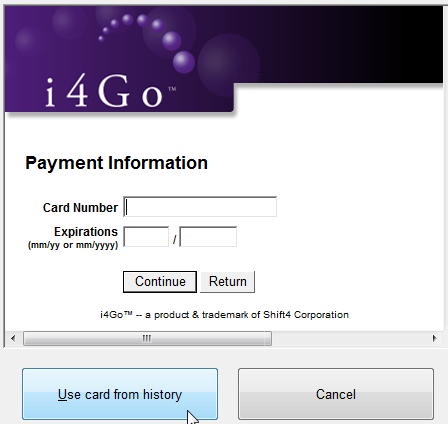This screenshot has height=424, width=448.
Task: Click the largest purple bubble in banner
Action: pyautogui.click(x=229, y=63)
